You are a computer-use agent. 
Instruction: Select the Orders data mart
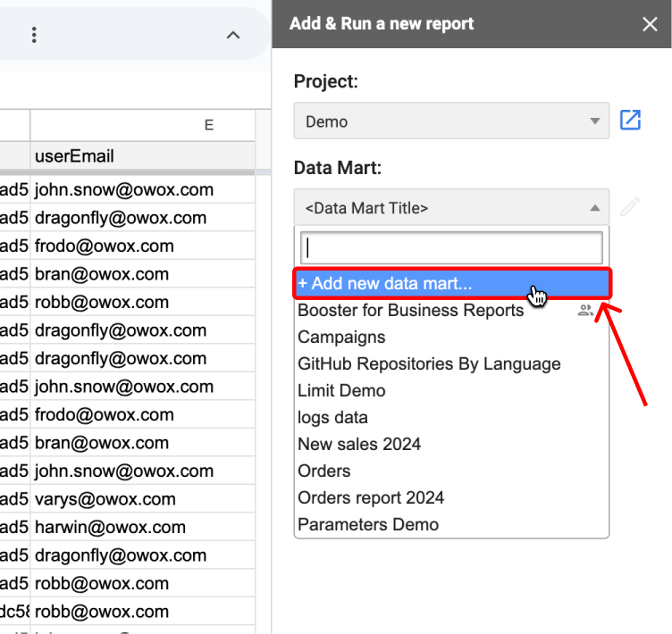tap(452, 471)
